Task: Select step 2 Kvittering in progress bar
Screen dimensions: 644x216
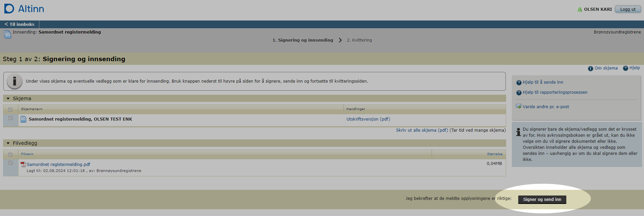Action: 359,40
